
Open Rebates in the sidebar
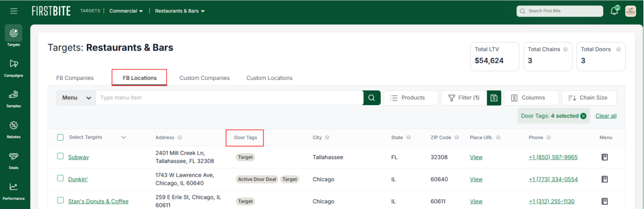[13, 130]
